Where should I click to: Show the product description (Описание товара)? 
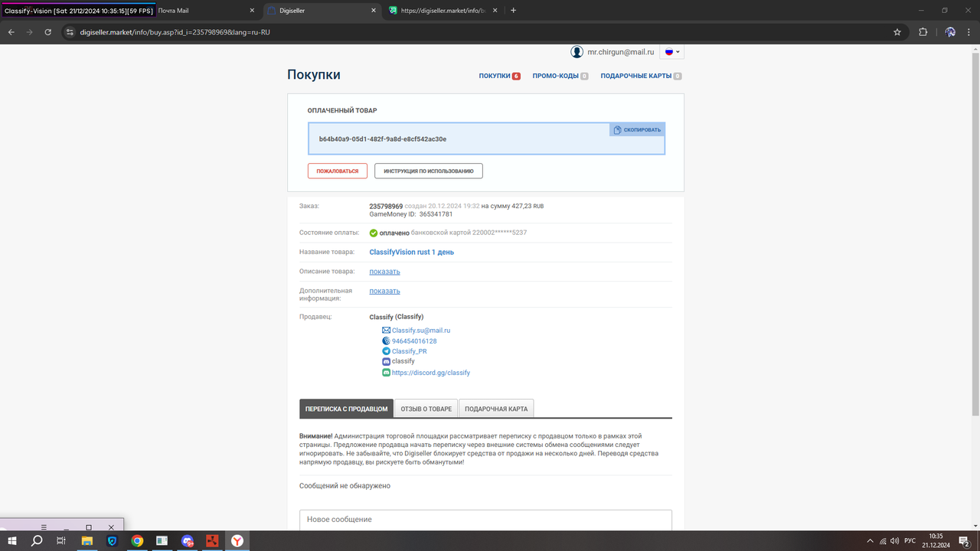click(x=384, y=272)
